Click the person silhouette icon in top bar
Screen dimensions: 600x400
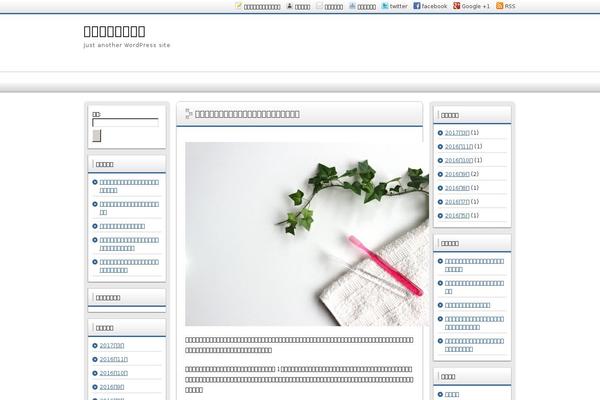coord(290,6)
